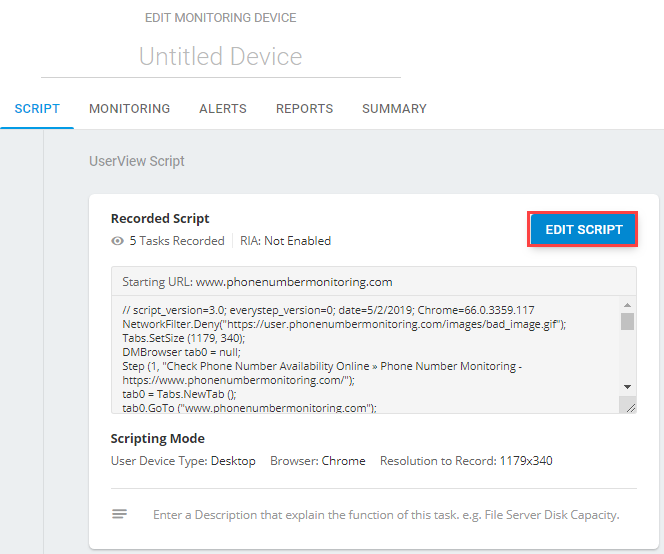
Task: Click the script box scroll-down arrow
Action: pyautogui.click(x=627, y=387)
